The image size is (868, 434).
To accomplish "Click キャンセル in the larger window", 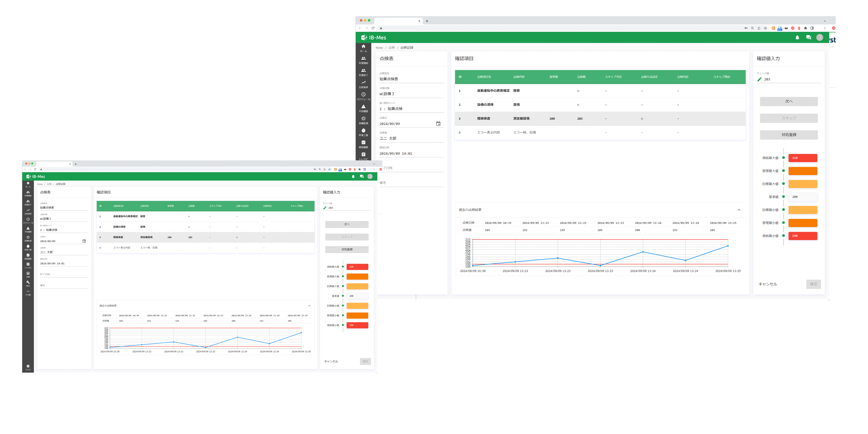I will (768, 284).
